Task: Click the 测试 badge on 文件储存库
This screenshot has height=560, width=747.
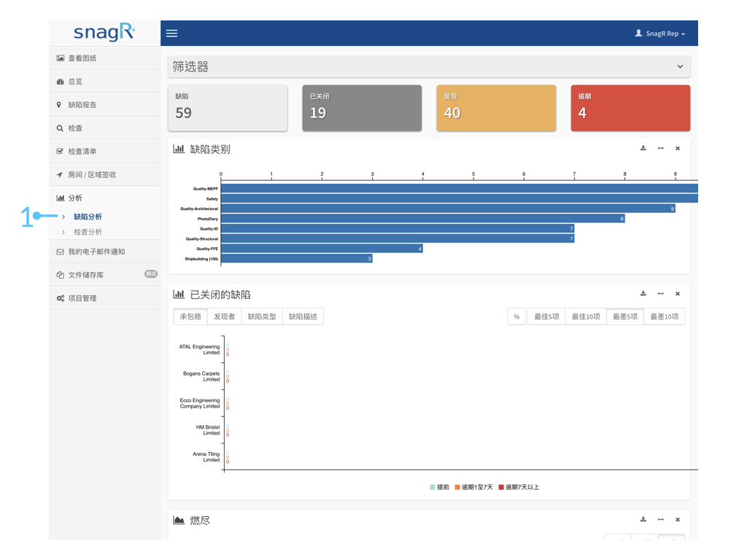Action: pos(151,274)
